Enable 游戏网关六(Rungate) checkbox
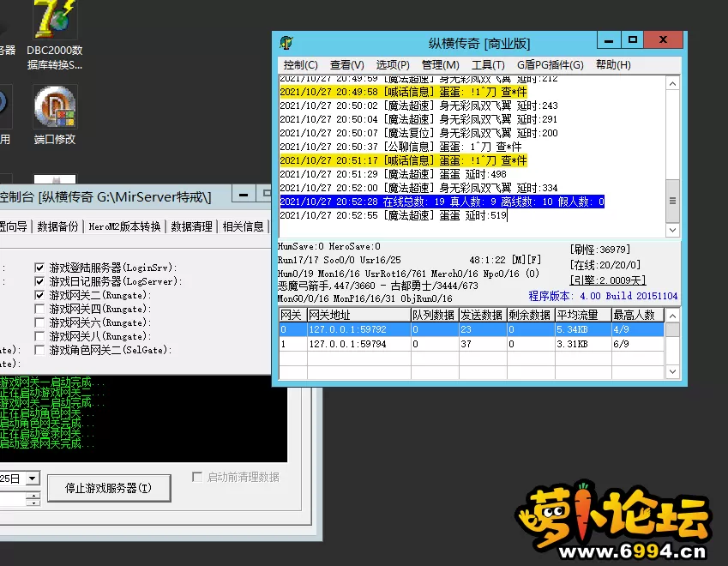728x566 pixels. pos(39,322)
